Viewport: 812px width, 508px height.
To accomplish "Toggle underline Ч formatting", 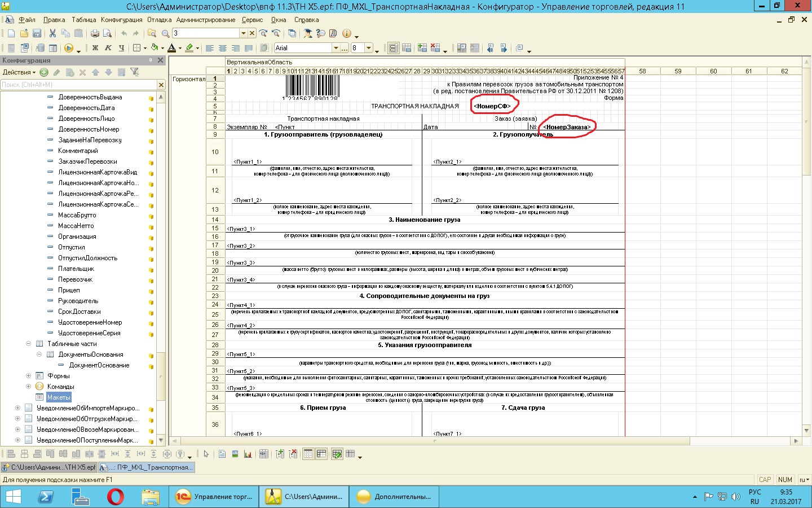I will pos(121,48).
